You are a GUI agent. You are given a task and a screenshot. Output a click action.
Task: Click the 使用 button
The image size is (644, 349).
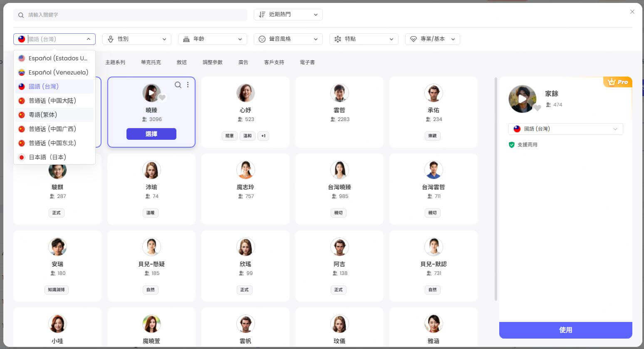(565, 330)
